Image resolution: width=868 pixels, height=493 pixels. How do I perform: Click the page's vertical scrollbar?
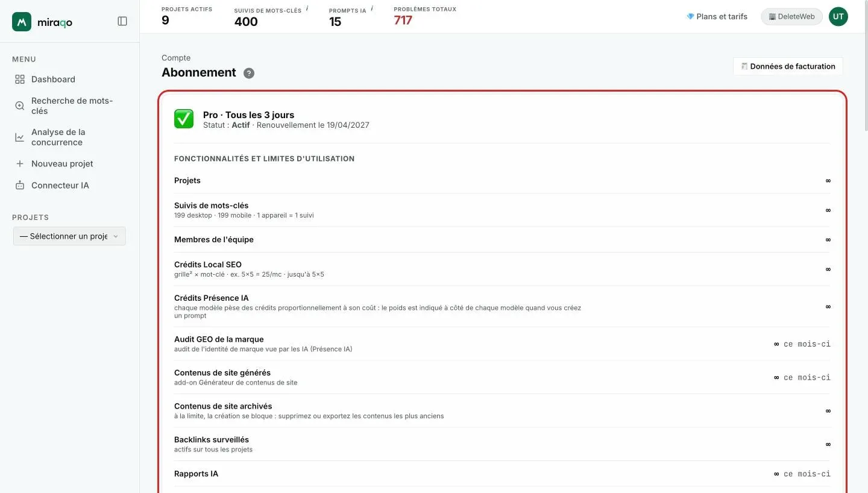pyautogui.click(x=866, y=66)
